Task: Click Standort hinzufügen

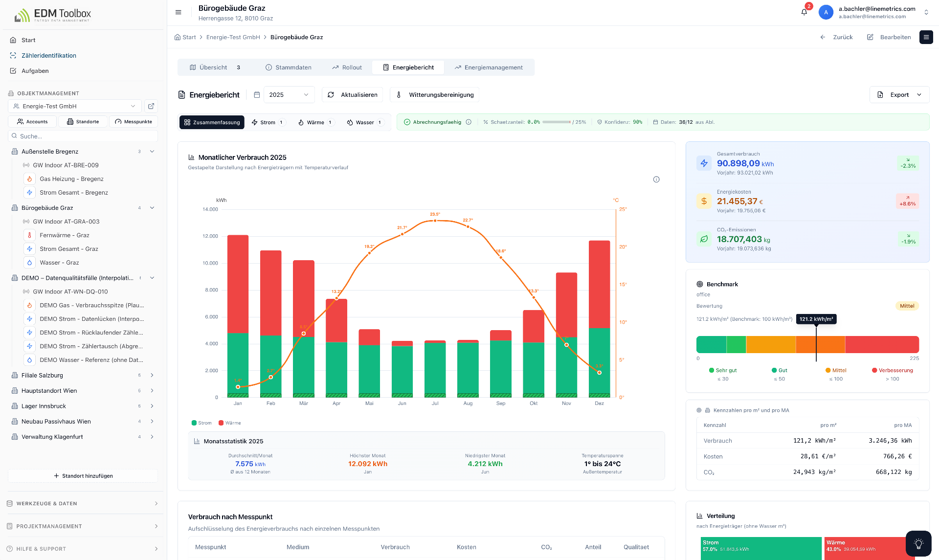Action: (83, 476)
